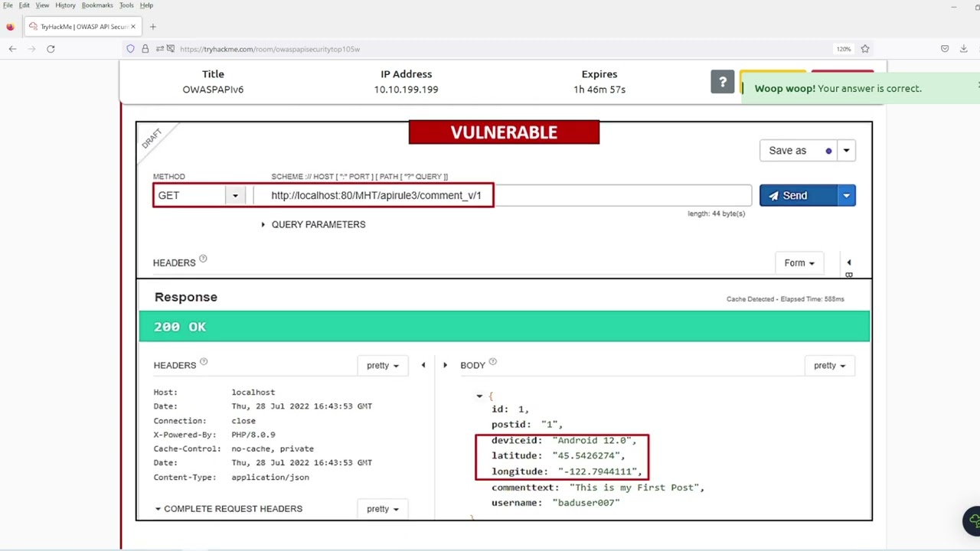Click the right expand arrow before BODY
This screenshot has height=551, width=980.
pos(445,365)
